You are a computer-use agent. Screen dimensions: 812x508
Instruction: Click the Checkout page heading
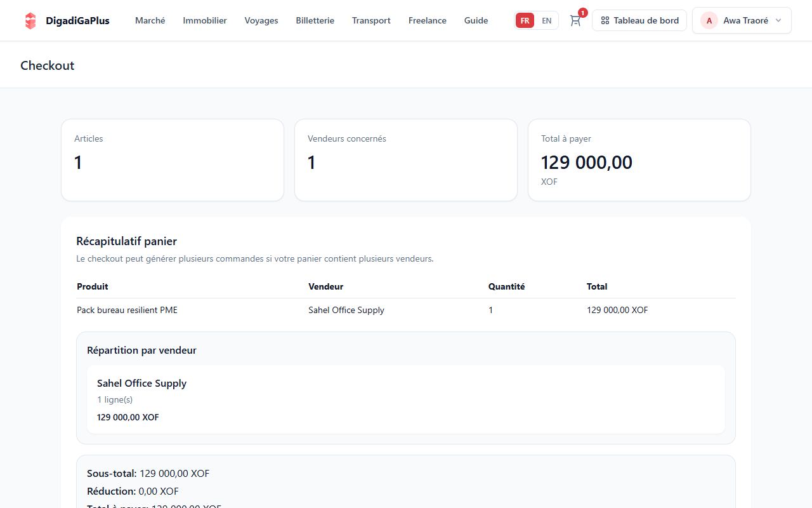click(48, 65)
